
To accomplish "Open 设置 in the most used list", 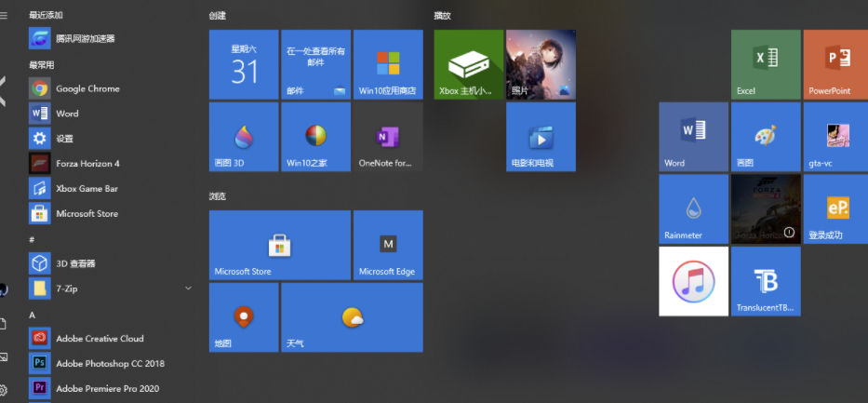I will (x=111, y=139).
